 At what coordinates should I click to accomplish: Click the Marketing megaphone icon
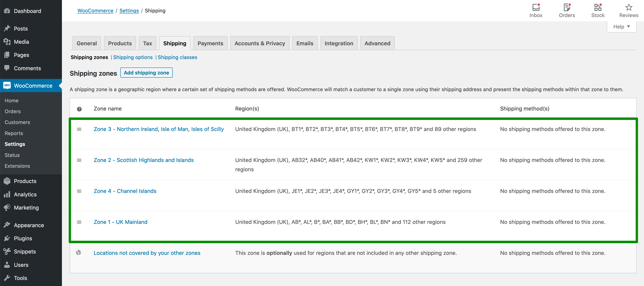click(7, 207)
